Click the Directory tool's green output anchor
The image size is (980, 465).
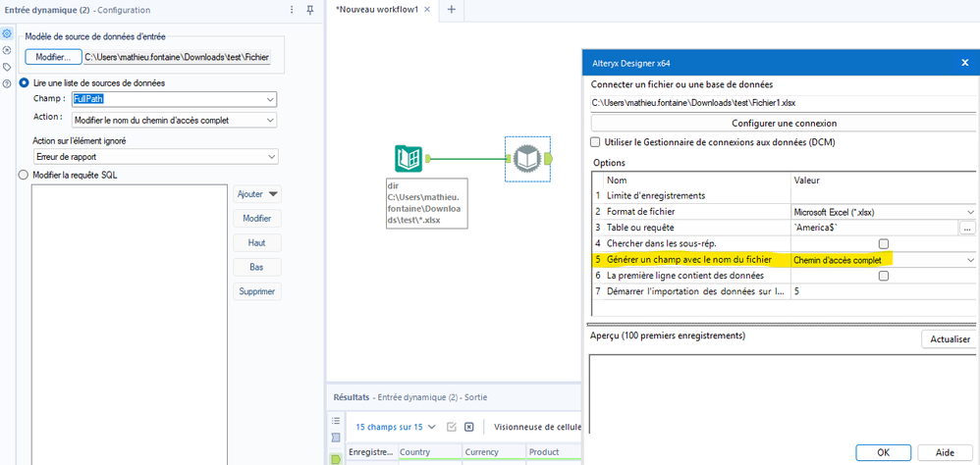point(428,159)
